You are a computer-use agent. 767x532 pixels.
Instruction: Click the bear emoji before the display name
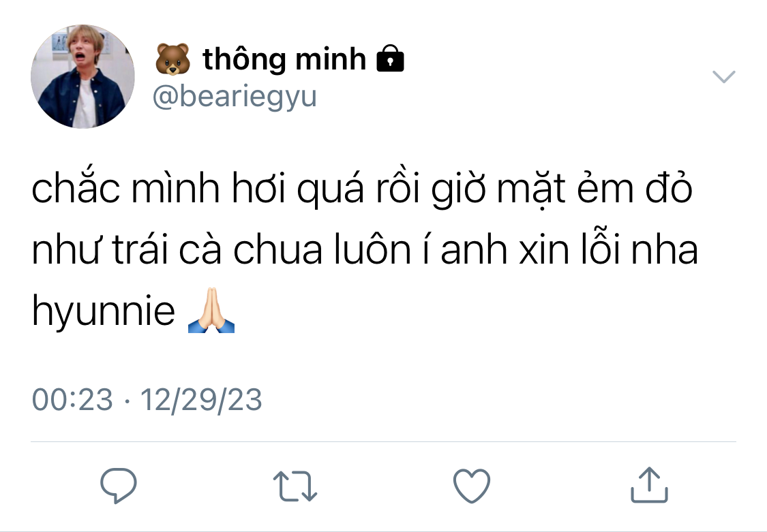click(x=172, y=59)
